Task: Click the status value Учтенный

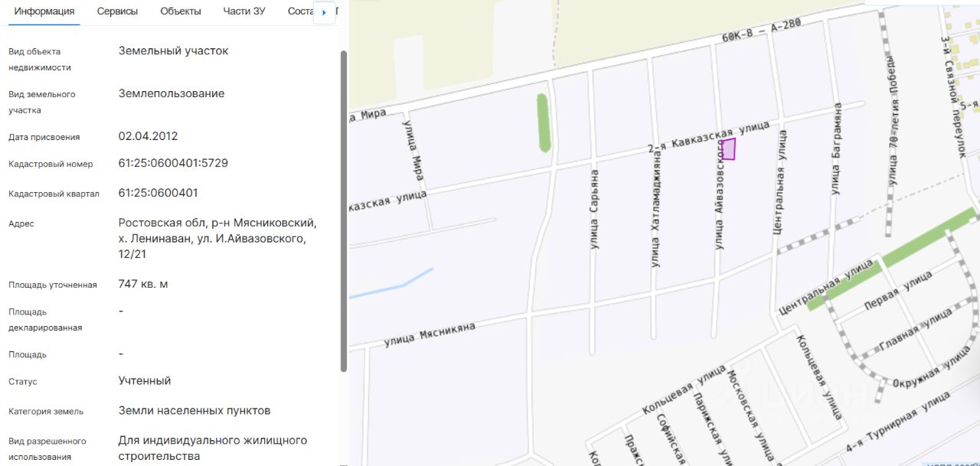Action: 145,380
